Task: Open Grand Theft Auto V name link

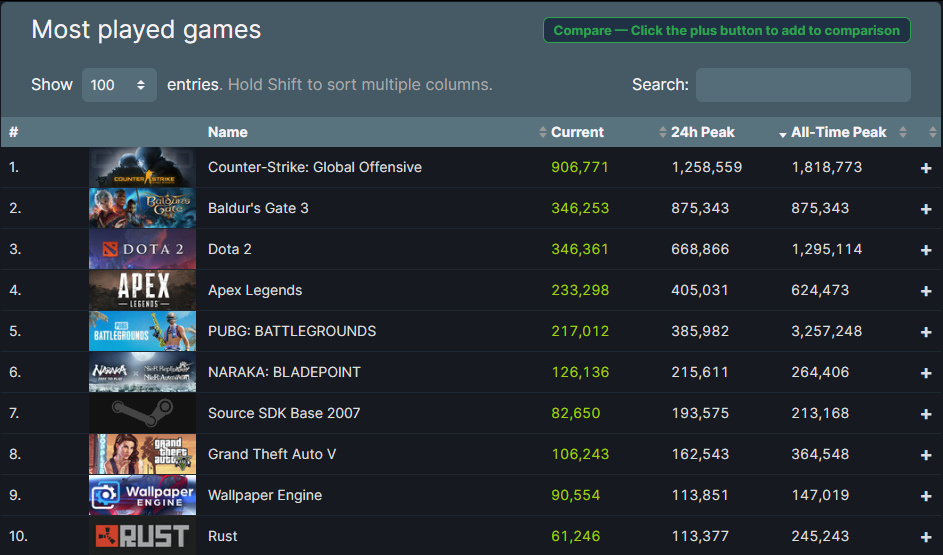Action: (x=272, y=454)
